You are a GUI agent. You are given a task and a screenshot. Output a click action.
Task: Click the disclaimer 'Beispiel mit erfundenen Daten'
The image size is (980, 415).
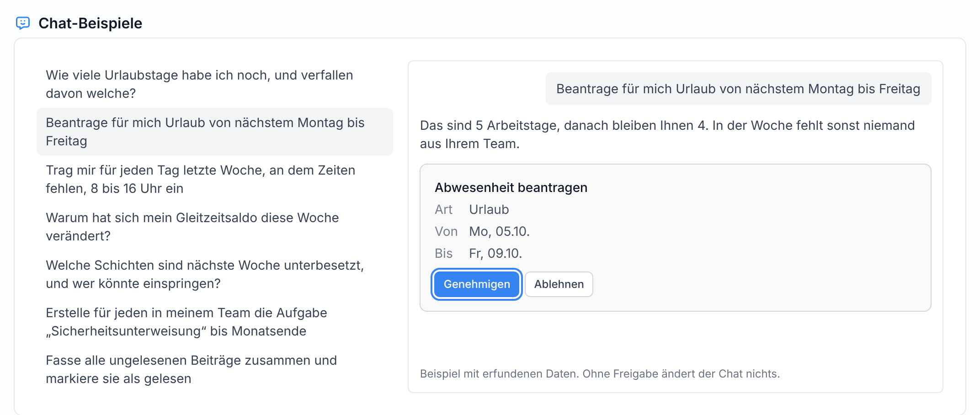pyautogui.click(x=600, y=374)
